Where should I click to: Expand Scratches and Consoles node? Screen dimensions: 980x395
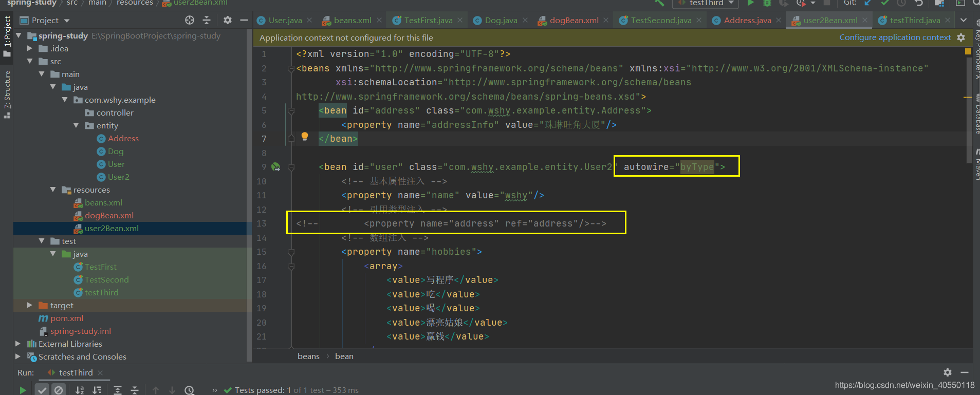tap(19, 356)
